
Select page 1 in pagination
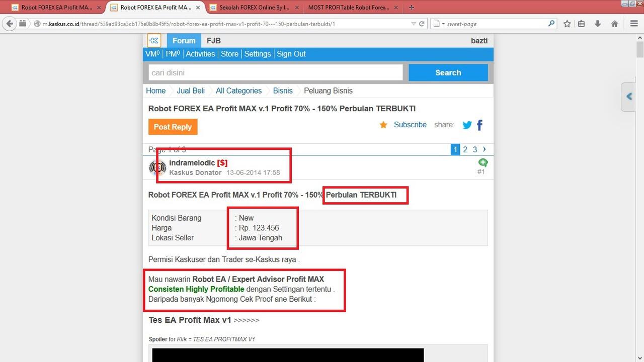[x=455, y=149]
